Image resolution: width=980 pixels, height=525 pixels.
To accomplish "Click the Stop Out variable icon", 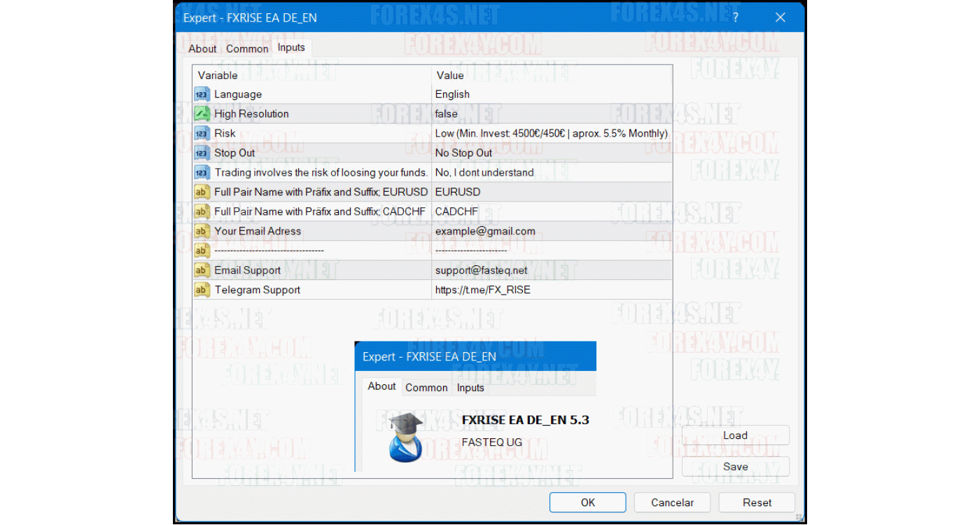I will pos(202,153).
